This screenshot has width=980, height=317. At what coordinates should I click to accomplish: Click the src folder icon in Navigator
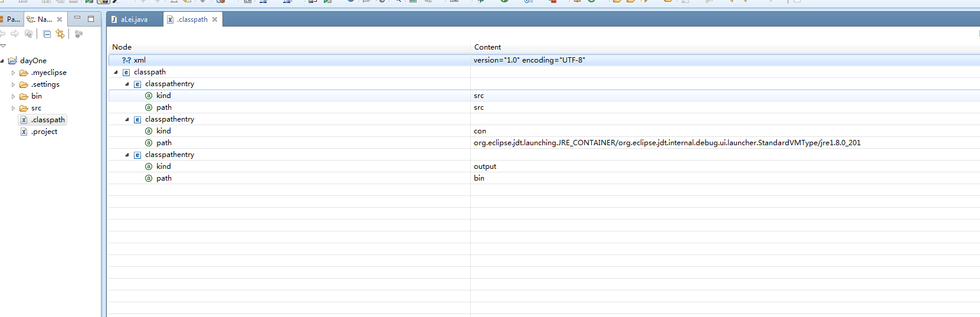(24, 108)
